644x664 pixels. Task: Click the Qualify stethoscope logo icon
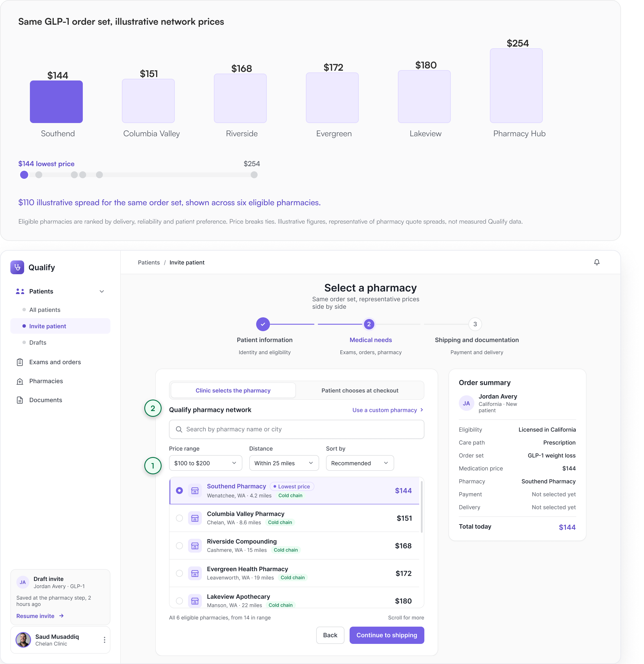[17, 267]
